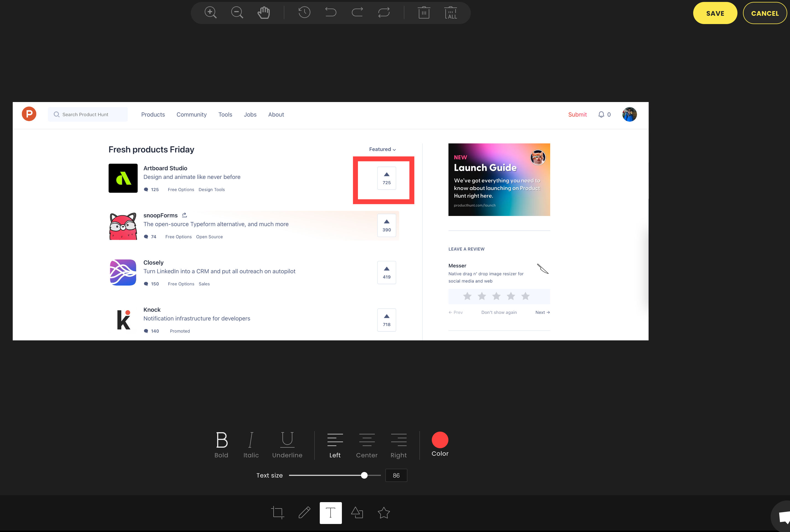Open the Launch Guide banner
Viewport: 790px width, 532px height.
(x=499, y=179)
